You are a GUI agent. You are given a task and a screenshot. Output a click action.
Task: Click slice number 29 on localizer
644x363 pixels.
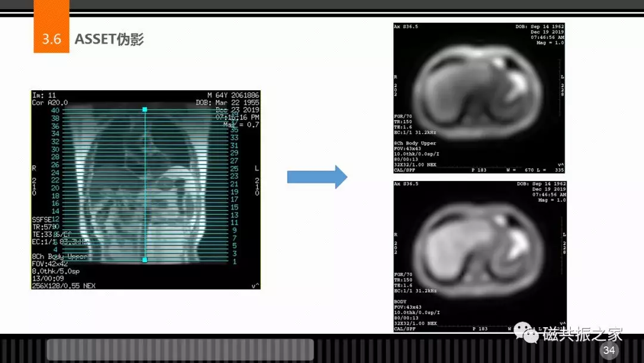(x=234, y=153)
